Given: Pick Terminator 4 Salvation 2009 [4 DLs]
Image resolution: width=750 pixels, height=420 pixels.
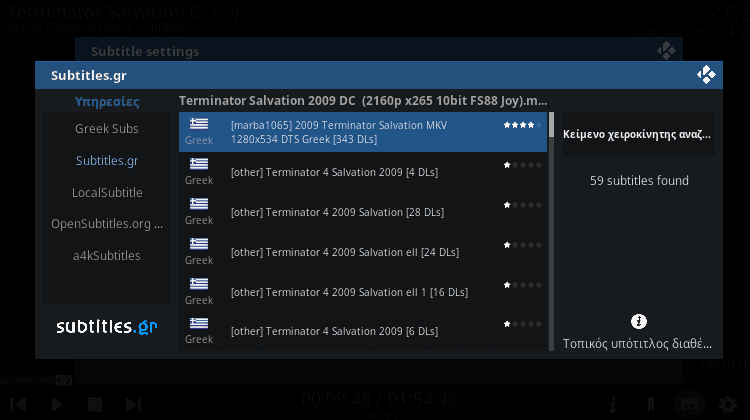Looking at the screenshot, I should (x=363, y=172).
